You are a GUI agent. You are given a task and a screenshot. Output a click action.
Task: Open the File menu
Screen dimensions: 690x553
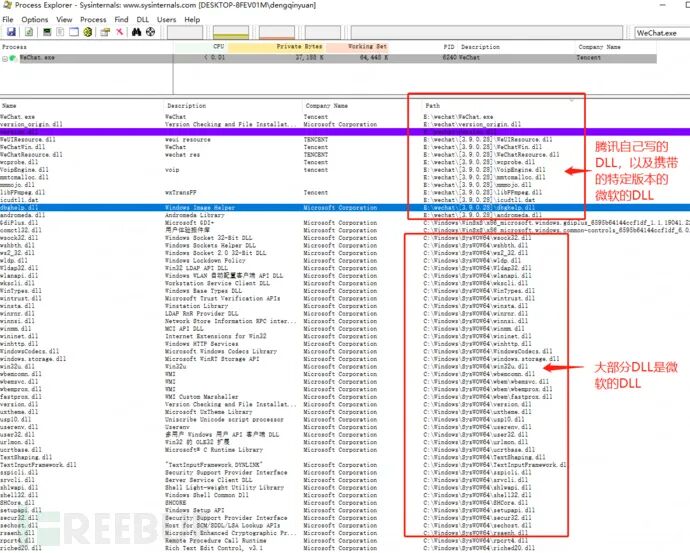coord(8,20)
